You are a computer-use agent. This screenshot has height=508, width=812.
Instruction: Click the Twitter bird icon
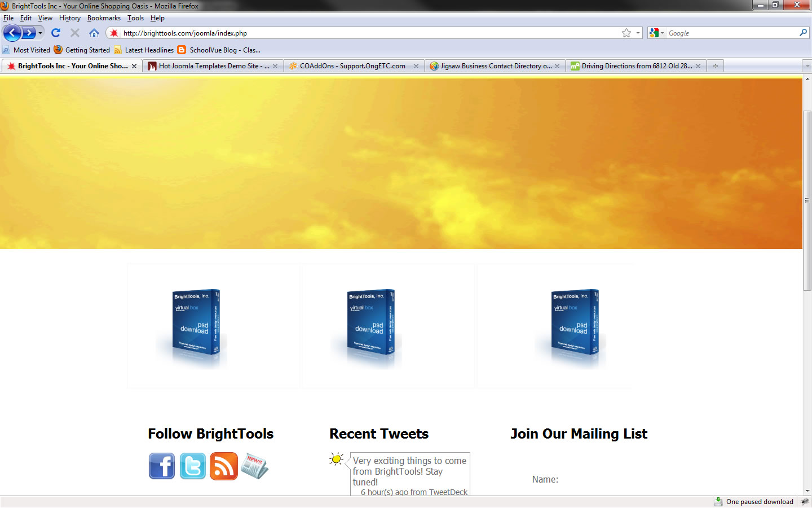click(193, 466)
